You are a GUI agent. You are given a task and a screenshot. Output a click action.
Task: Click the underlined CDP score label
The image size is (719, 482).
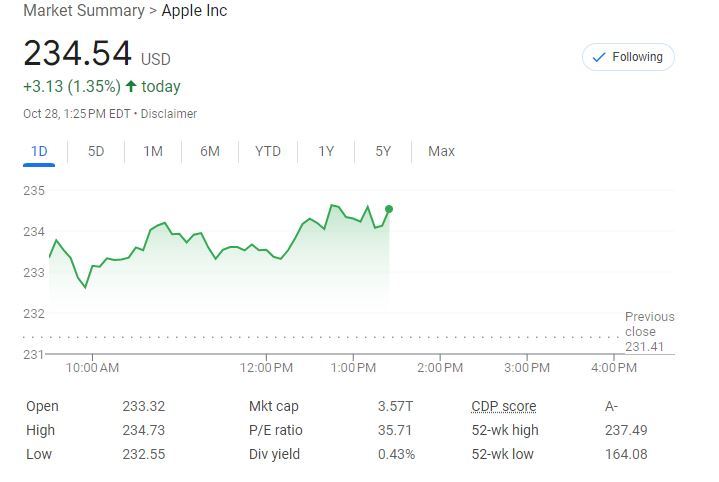(x=503, y=406)
